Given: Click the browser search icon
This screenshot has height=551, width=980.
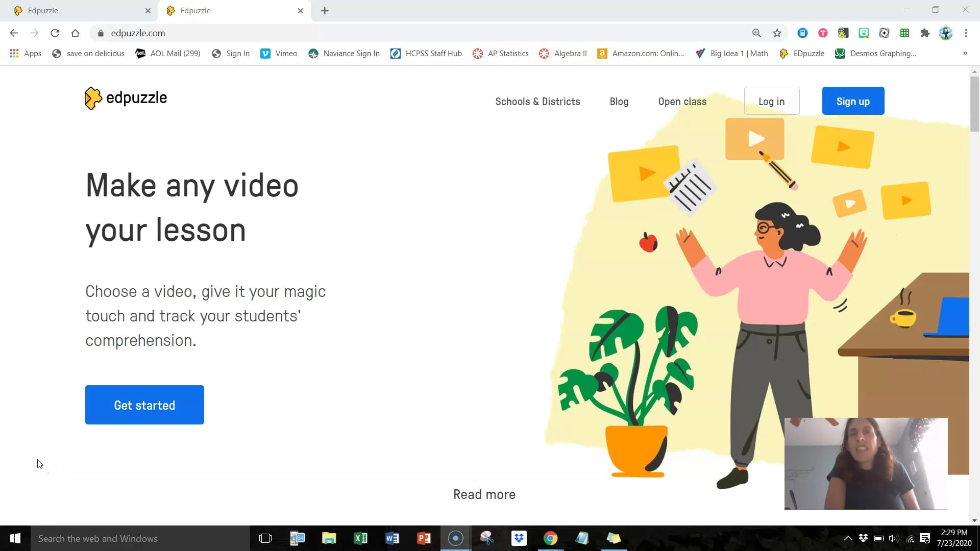Looking at the screenshot, I should pyautogui.click(x=756, y=33).
